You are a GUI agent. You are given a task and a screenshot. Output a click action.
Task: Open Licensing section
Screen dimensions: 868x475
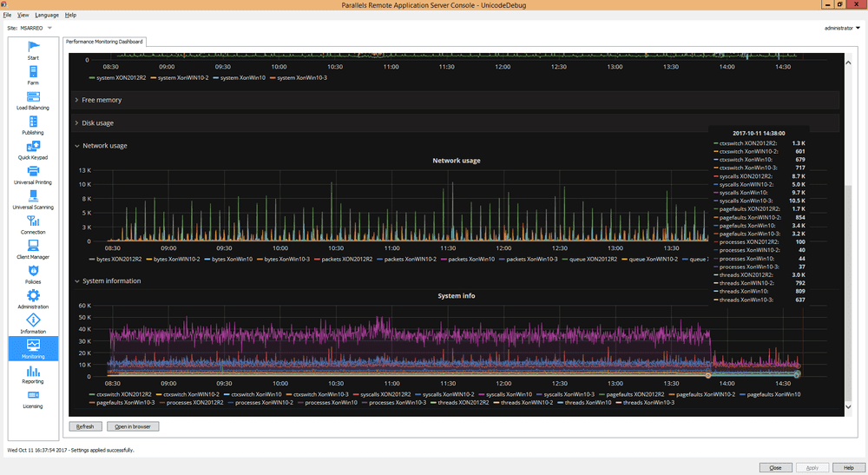pyautogui.click(x=33, y=399)
